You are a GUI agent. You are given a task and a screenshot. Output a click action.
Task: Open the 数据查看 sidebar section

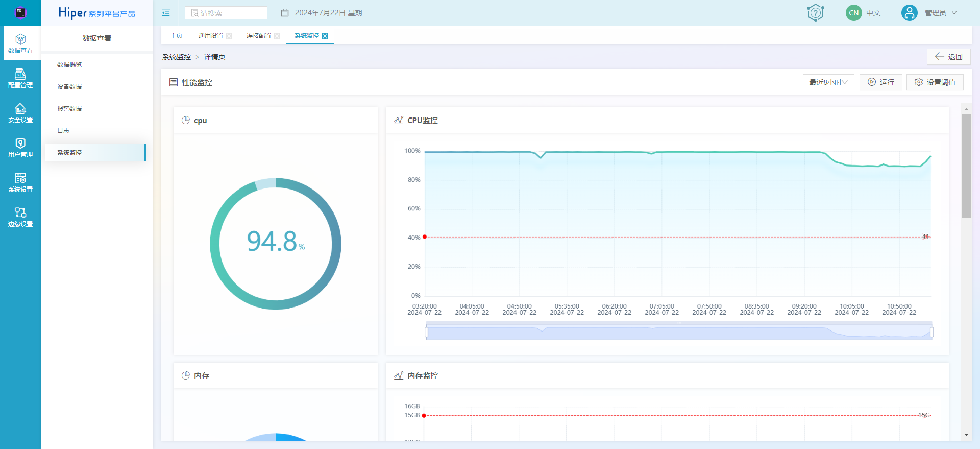coord(20,43)
